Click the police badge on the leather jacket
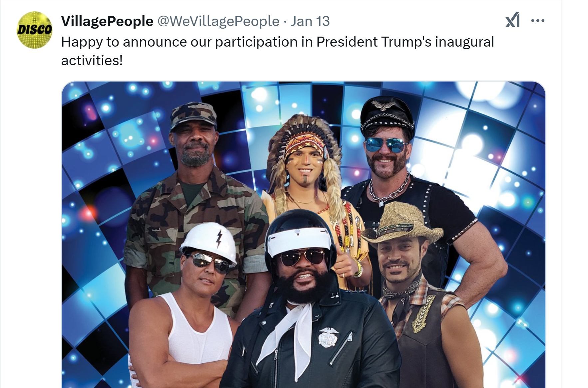588x388 pixels. 328,337
